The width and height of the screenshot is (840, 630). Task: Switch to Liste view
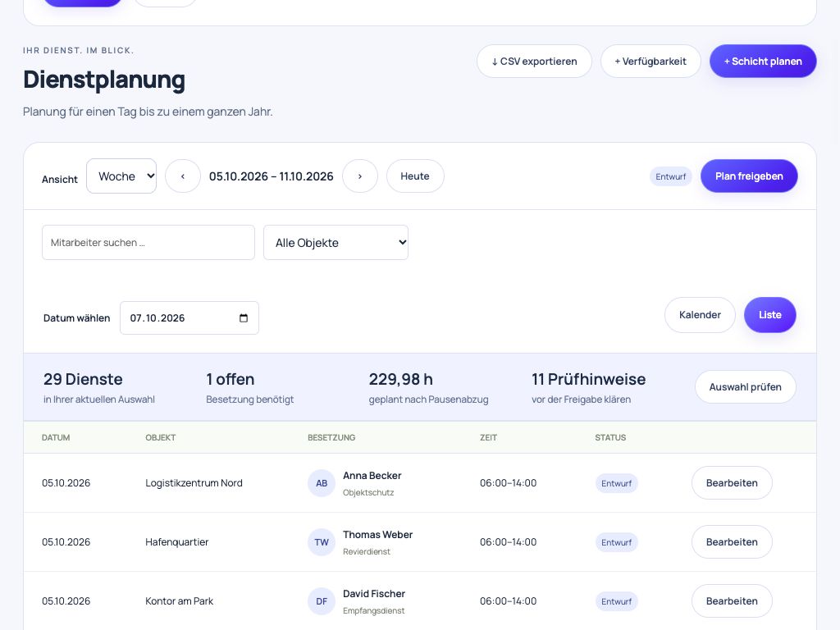(x=769, y=315)
